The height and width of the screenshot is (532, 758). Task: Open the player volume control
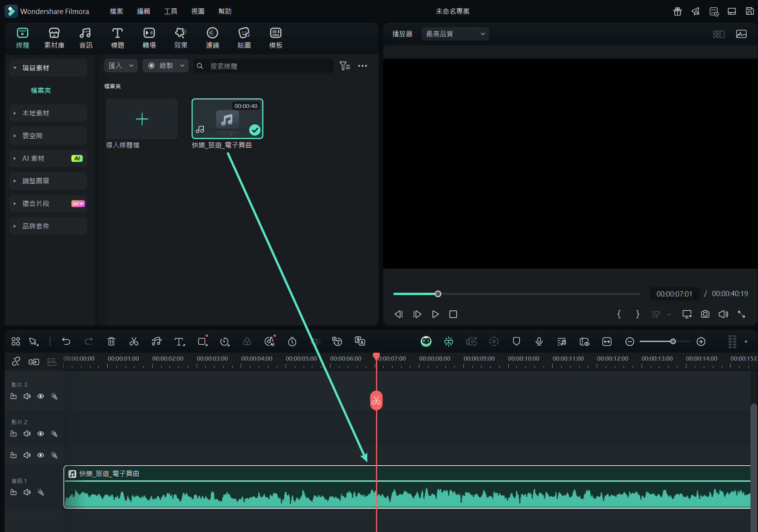[723, 314]
